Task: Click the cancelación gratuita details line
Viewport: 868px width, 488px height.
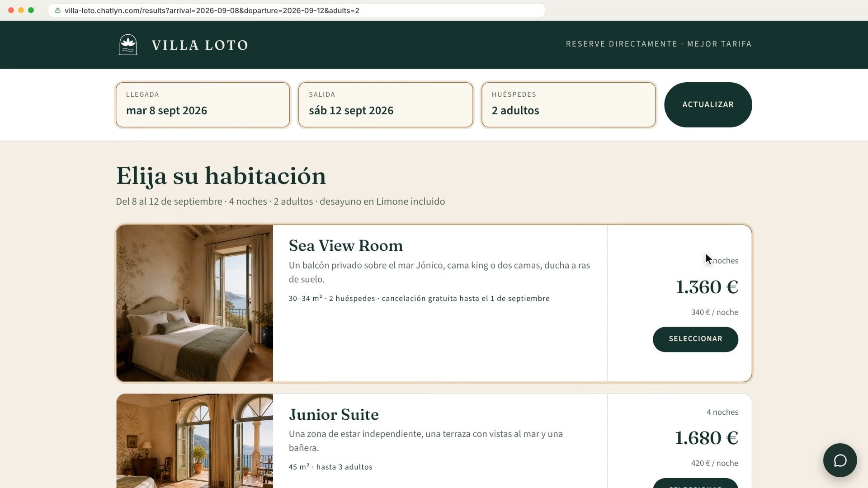Action: click(419, 299)
